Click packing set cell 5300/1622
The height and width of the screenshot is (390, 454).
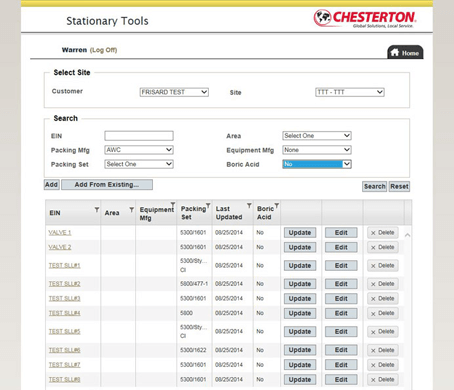[193, 350]
